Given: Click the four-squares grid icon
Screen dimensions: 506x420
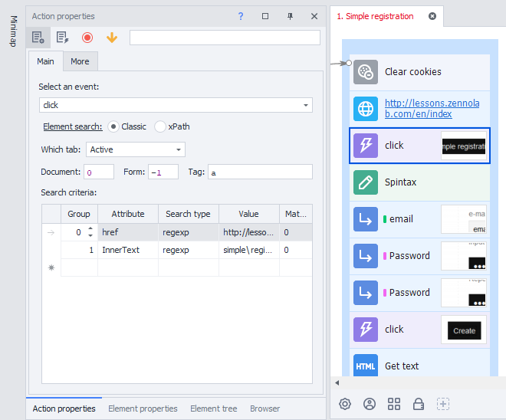Looking at the screenshot, I should pos(394,404).
